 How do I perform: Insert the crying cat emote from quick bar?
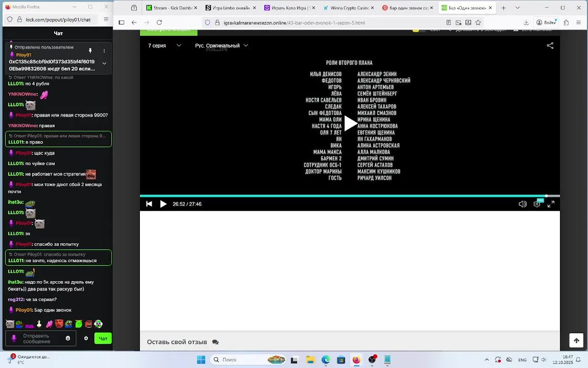tap(10, 324)
